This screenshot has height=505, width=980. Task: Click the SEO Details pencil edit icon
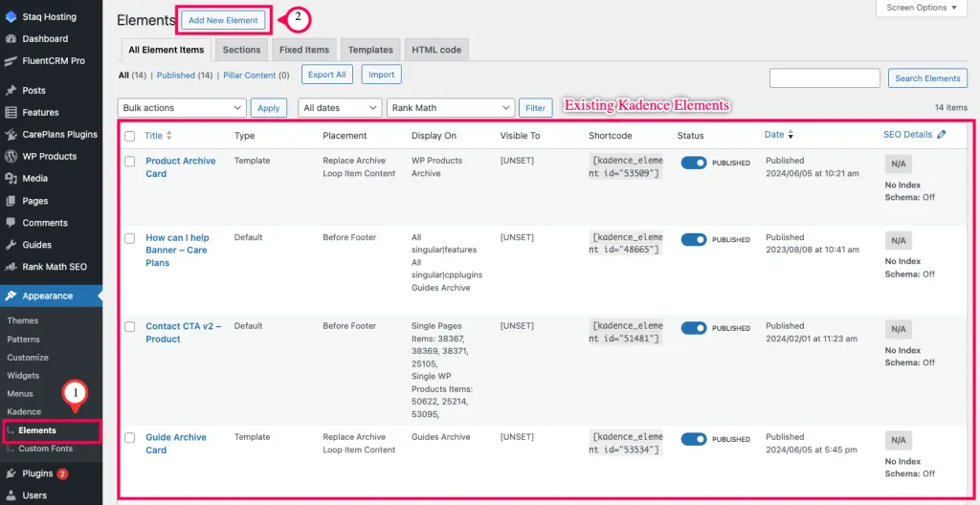point(942,134)
